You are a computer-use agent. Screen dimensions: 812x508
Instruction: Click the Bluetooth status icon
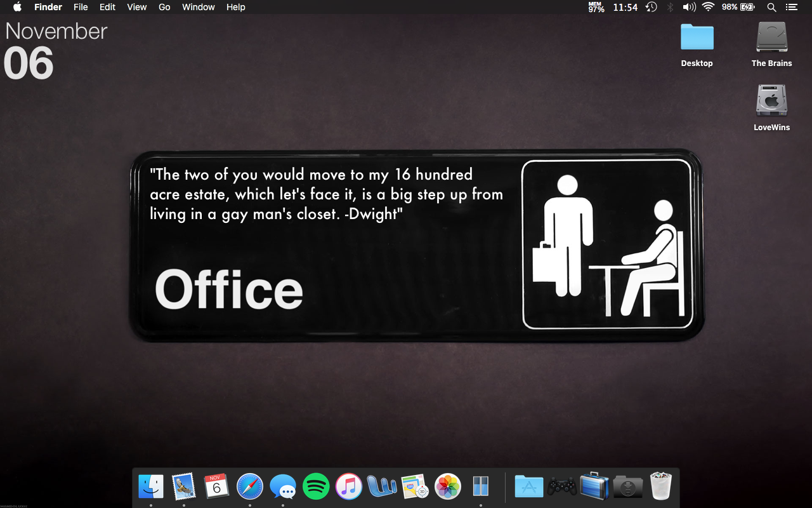point(670,7)
